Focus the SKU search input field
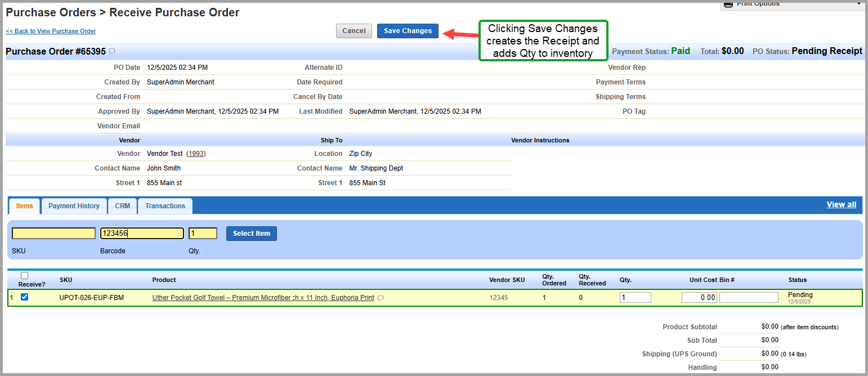Viewport: 868px width, 376px height. coord(53,234)
